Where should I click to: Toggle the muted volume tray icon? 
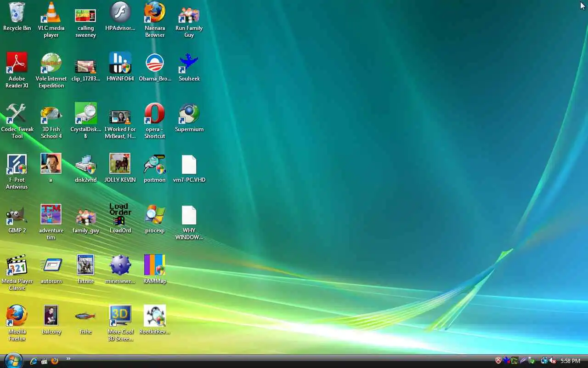[x=553, y=361]
